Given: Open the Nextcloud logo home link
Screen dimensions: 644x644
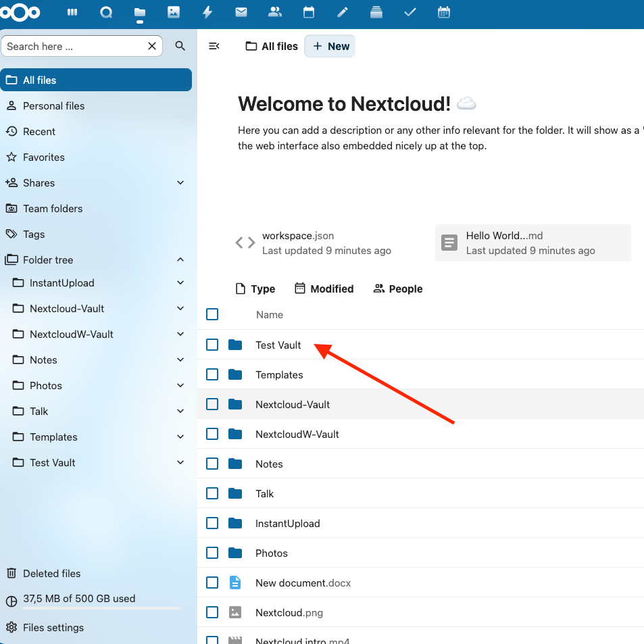Looking at the screenshot, I should click(x=20, y=13).
